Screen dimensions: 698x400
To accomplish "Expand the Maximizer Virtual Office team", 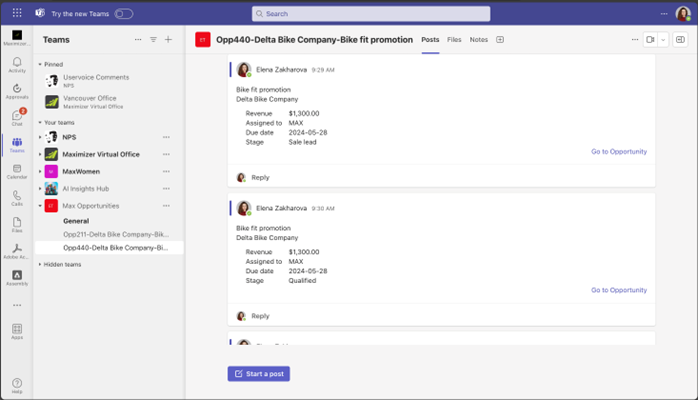I will pyautogui.click(x=40, y=154).
